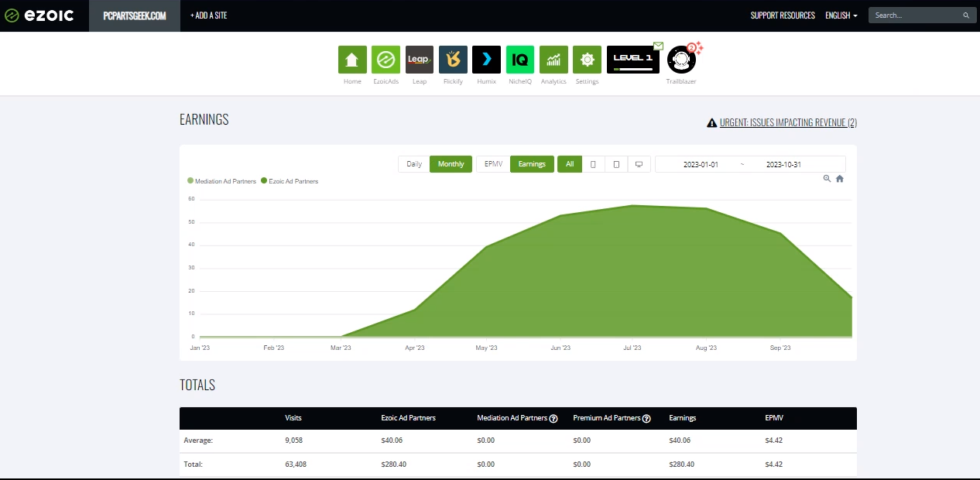This screenshot has width=980, height=480.
Task: Click the Total row label
Action: click(194, 465)
